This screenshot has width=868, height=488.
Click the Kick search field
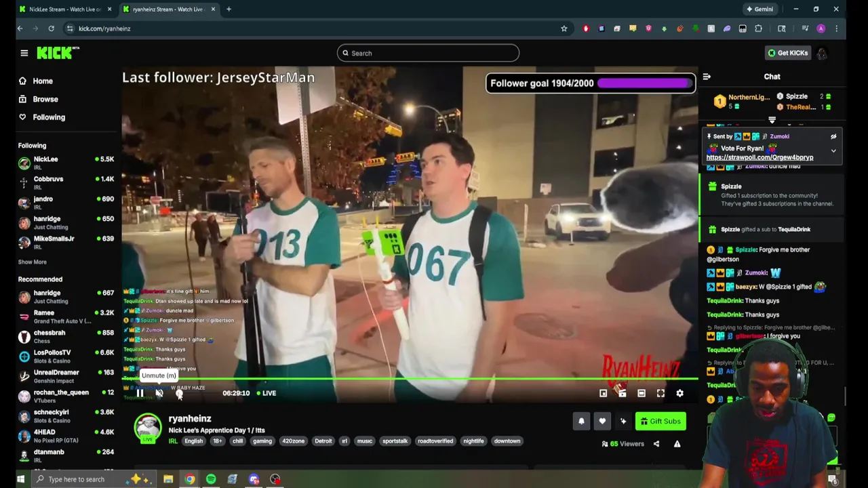pyautogui.click(x=428, y=53)
